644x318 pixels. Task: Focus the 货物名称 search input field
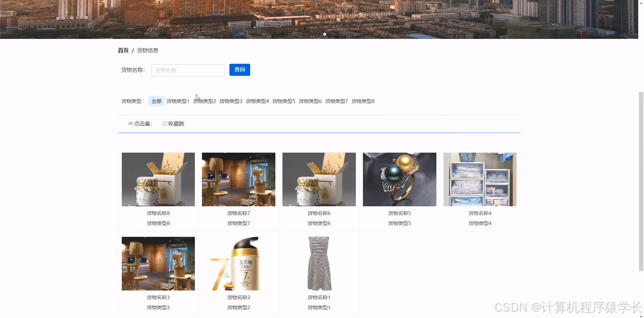(x=188, y=70)
